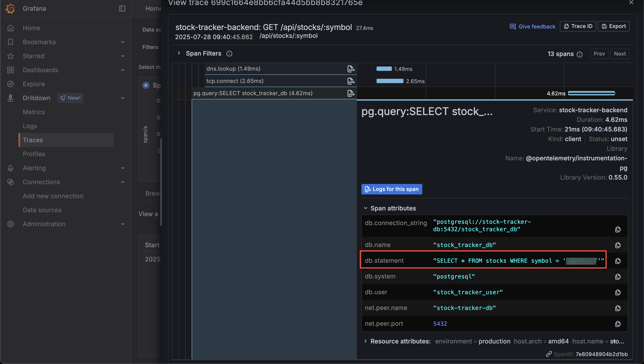This screenshot has width=644, height=364.
Task: Expand the Alerting section chevron
Action: [123, 168]
